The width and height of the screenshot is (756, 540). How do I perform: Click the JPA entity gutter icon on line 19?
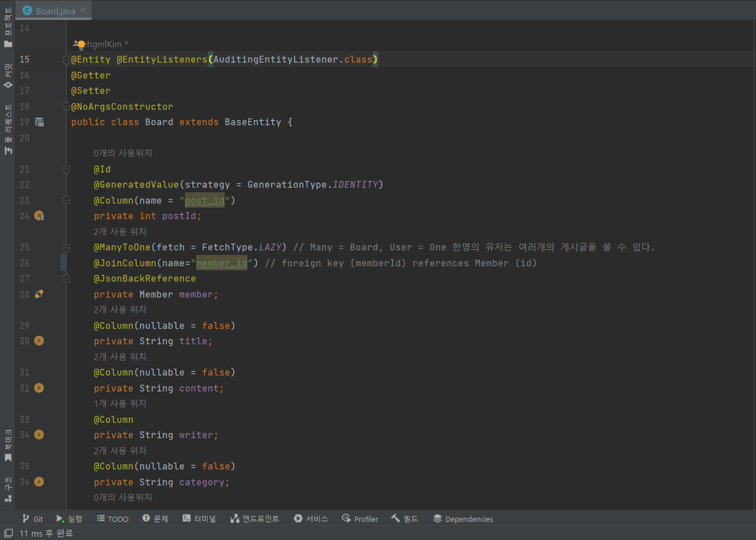click(39, 122)
